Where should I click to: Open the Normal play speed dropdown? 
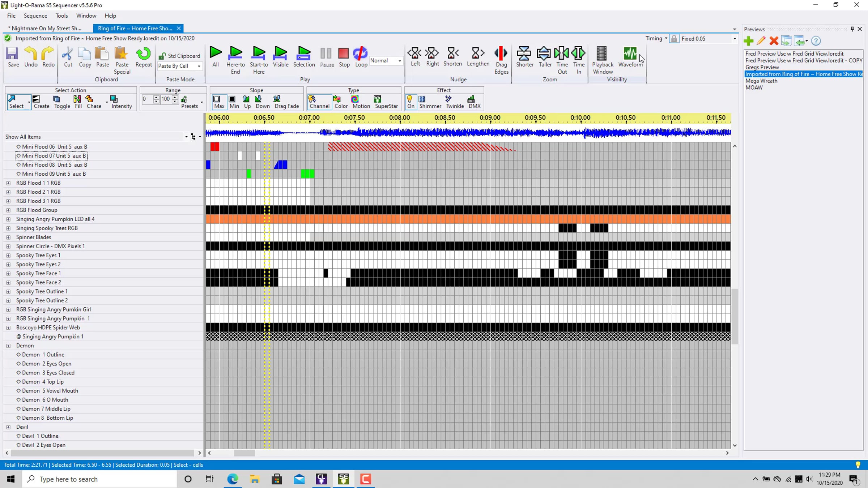400,61
